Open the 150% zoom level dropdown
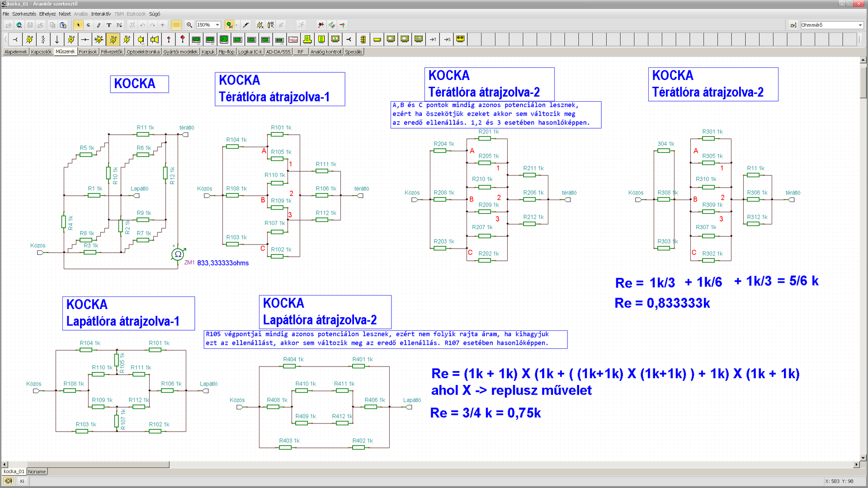 (x=217, y=25)
